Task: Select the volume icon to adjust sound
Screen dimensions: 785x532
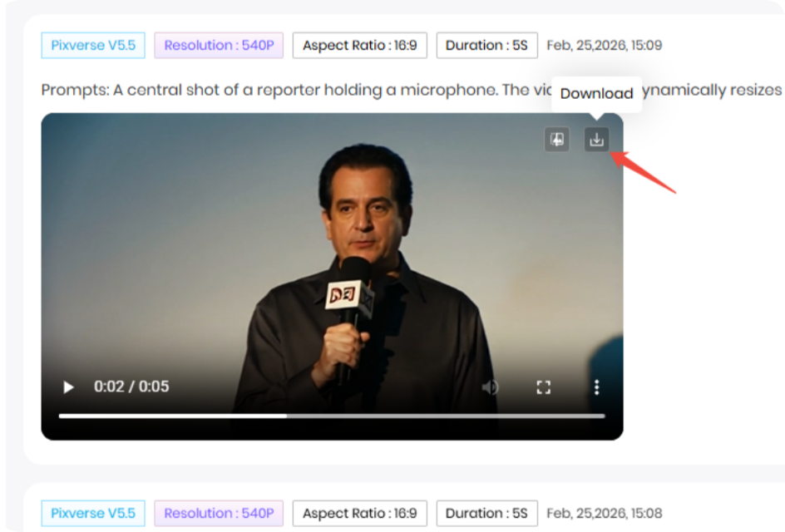Action: pyautogui.click(x=491, y=387)
